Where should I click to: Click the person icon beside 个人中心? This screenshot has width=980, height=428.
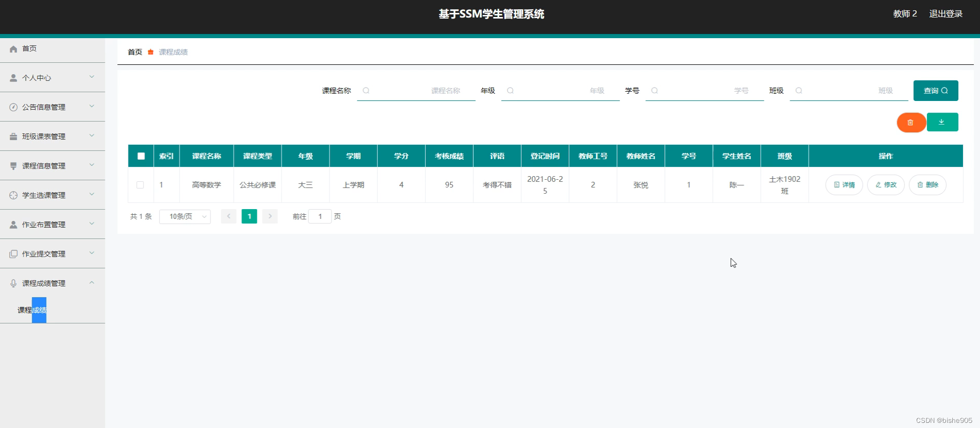[13, 78]
